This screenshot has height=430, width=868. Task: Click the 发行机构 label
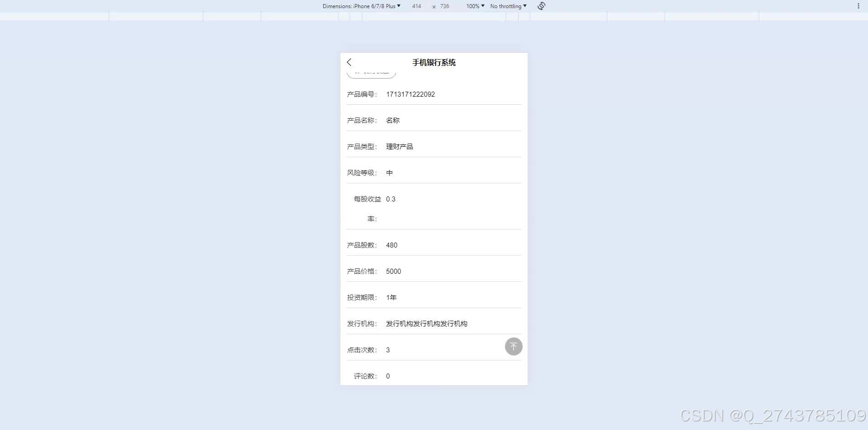point(362,324)
